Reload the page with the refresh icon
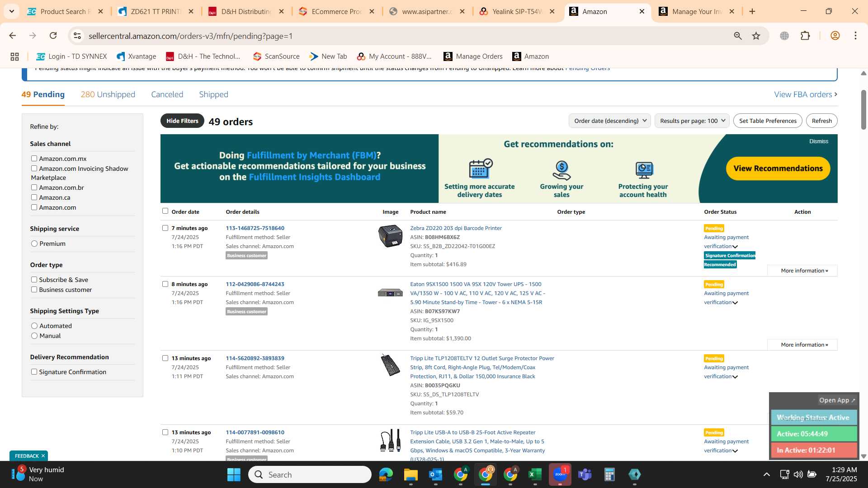868x488 pixels. tap(53, 36)
